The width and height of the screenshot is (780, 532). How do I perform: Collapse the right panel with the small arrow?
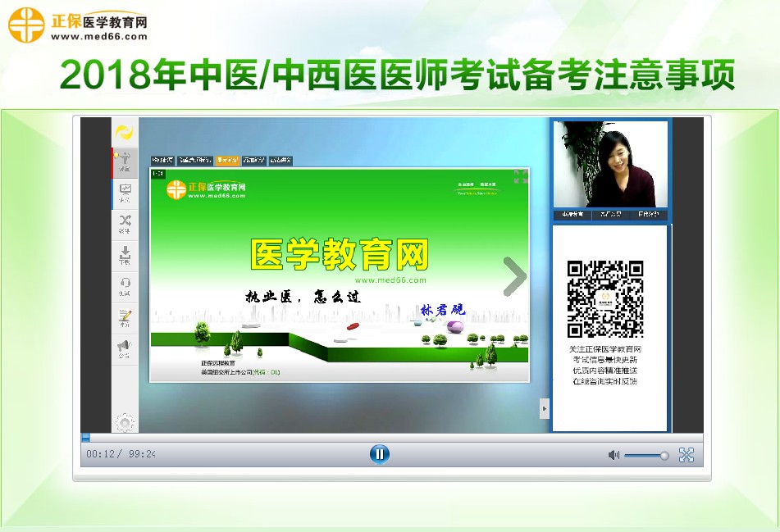point(544,408)
